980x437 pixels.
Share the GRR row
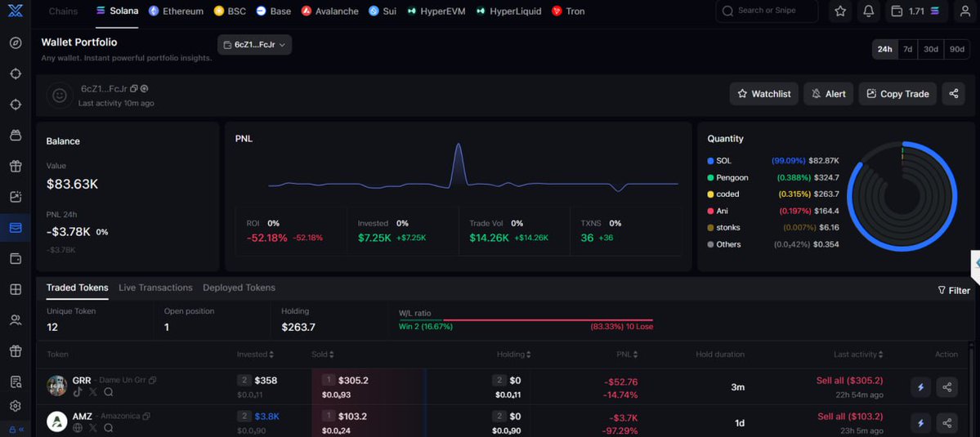[x=946, y=387]
